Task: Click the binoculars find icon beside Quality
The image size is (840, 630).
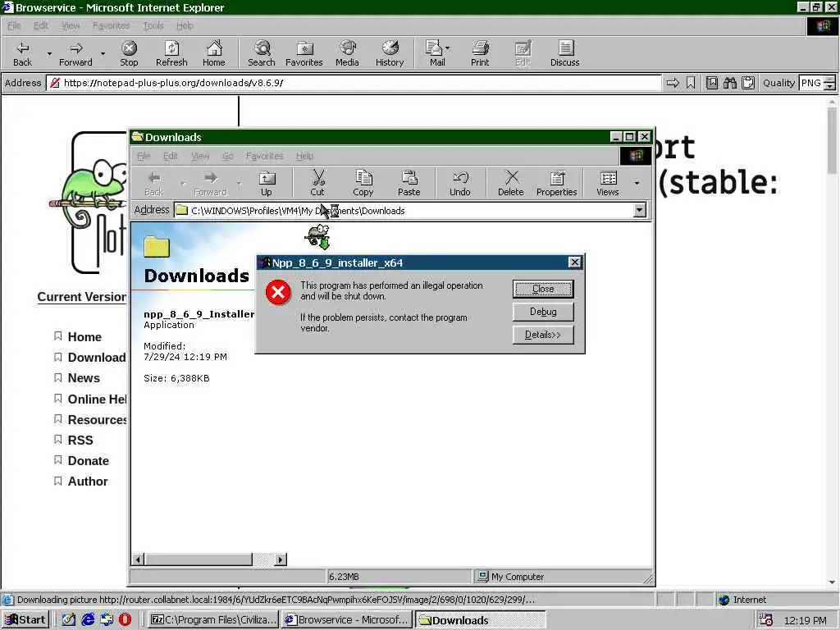Action: (x=729, y=83)
